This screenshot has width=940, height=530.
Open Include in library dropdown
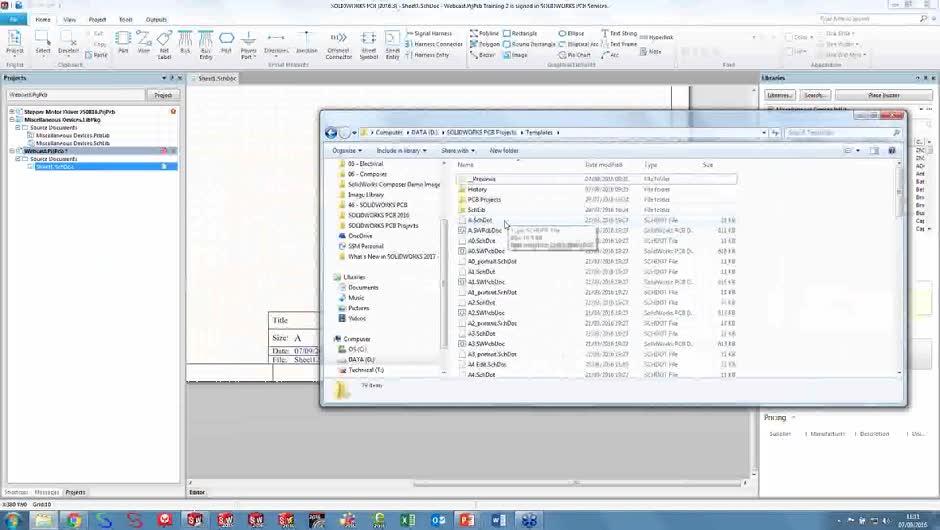pos(401,150)
